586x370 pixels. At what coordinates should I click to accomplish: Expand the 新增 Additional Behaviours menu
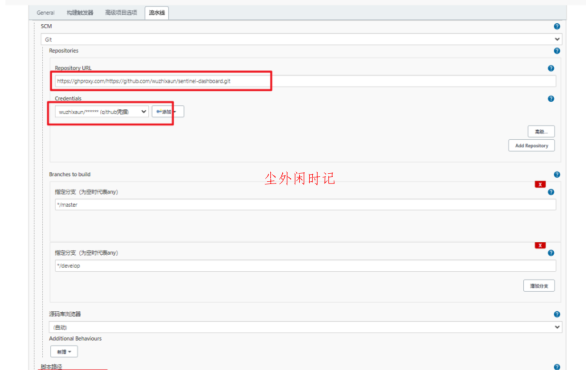pyautogui.click(x=64, y=352)
